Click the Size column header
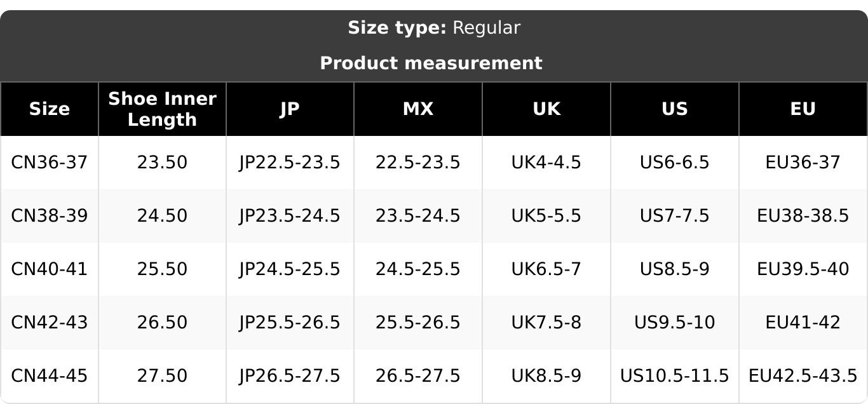The height and width of the screenshot is (404, 868). 50,109
